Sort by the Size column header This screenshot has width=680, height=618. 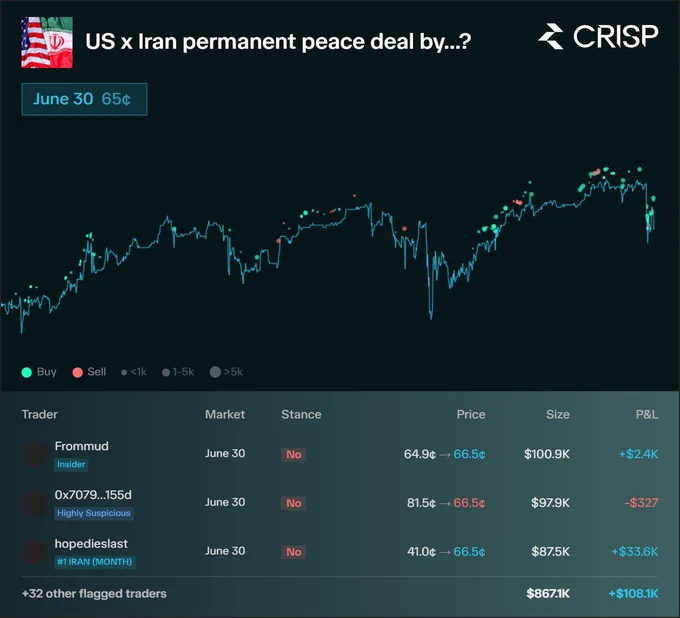tap(558, 414)
